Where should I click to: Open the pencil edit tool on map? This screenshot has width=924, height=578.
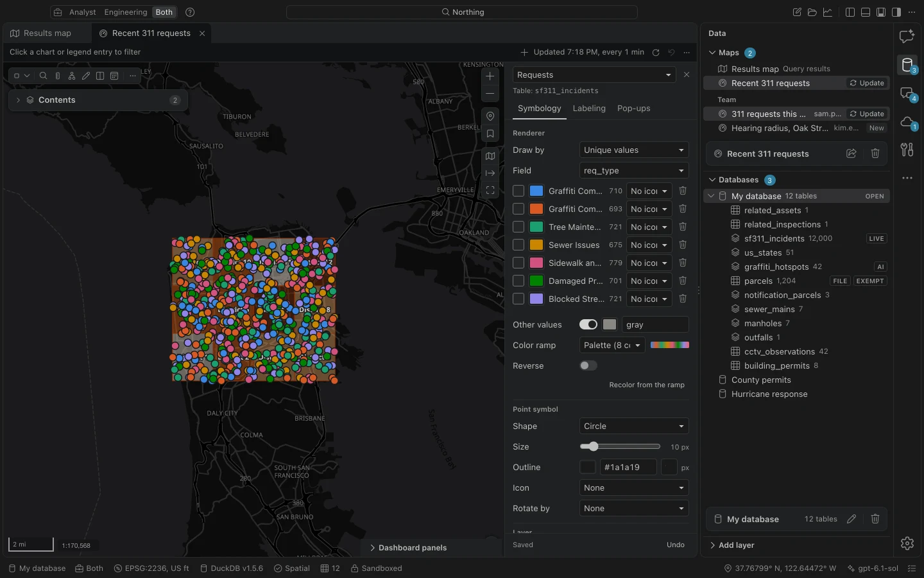tap(86, 76)
